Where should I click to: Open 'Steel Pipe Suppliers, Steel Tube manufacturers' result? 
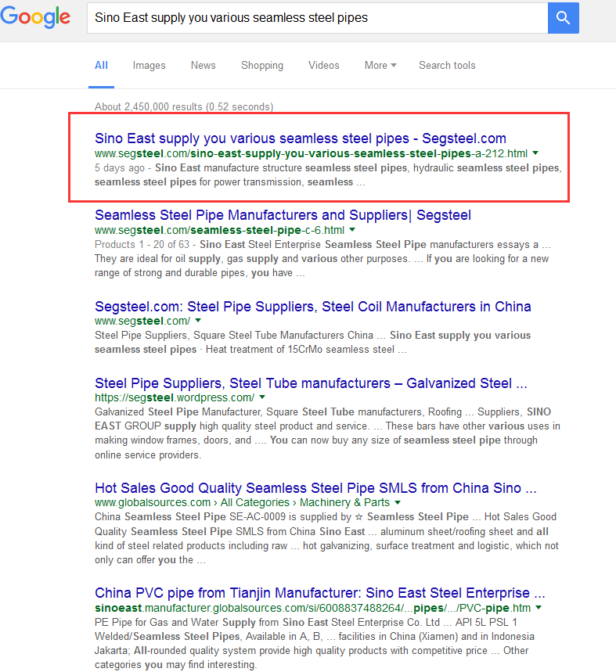[x=311, y=383]
